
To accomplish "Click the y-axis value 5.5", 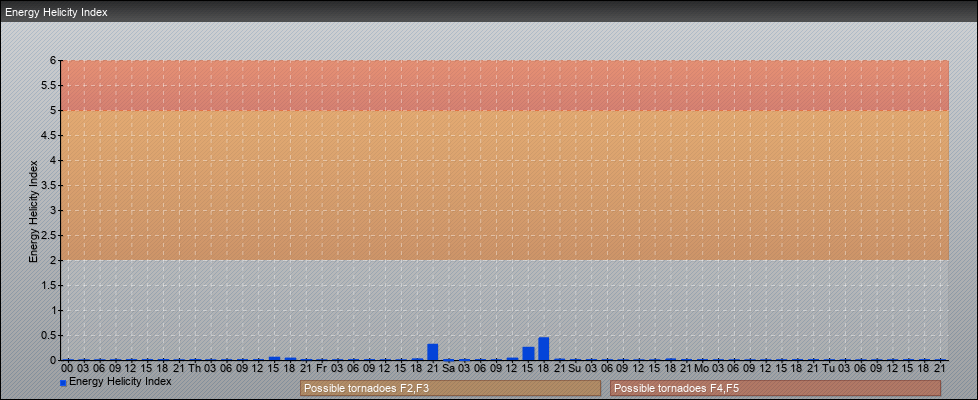I will (x=49, y=85).
